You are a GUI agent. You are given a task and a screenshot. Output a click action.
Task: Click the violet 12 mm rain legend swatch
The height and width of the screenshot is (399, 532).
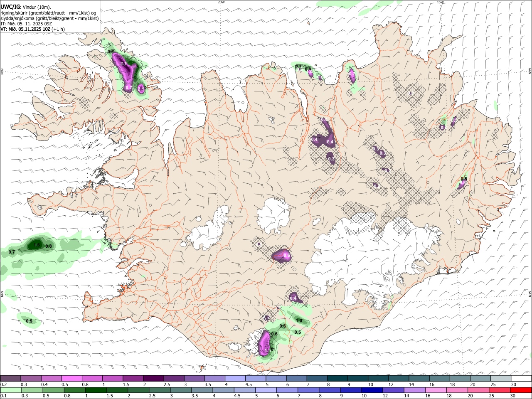pos(393,390)
